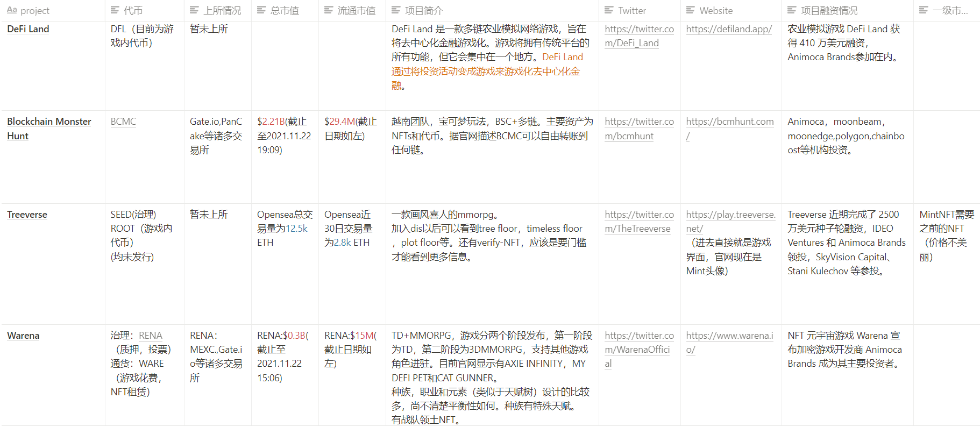
Task: Select the DFL token cell
Action: point(145,66)
